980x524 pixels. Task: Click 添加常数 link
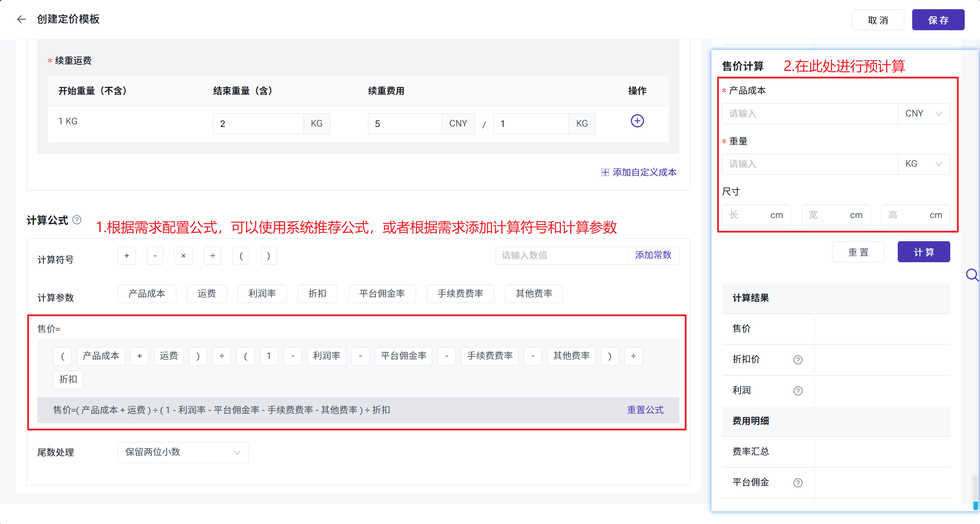pos(653,255)
